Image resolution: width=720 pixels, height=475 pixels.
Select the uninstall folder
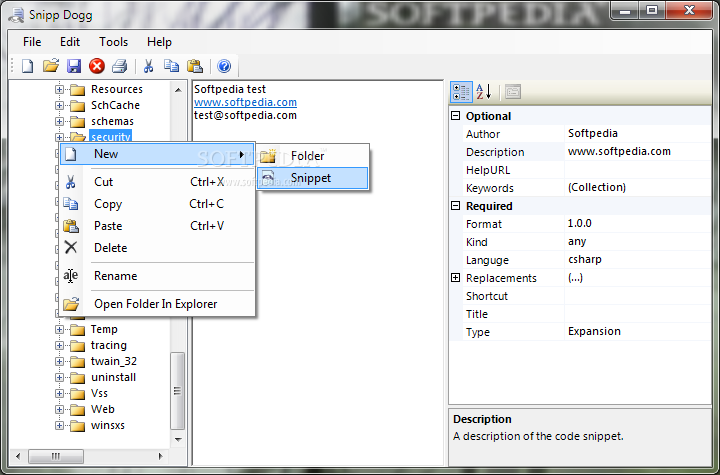(x=113, y=378)
